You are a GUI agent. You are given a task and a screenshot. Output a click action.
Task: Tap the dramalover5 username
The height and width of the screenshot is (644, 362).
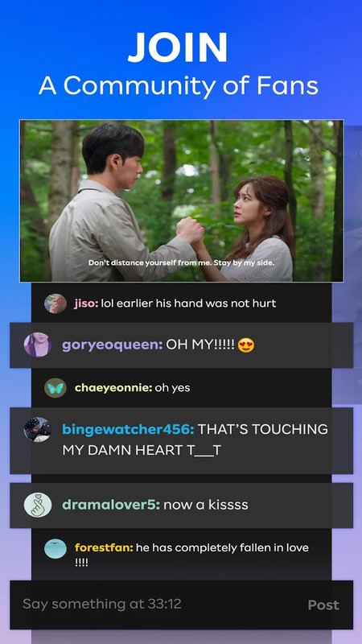[111, 505]
